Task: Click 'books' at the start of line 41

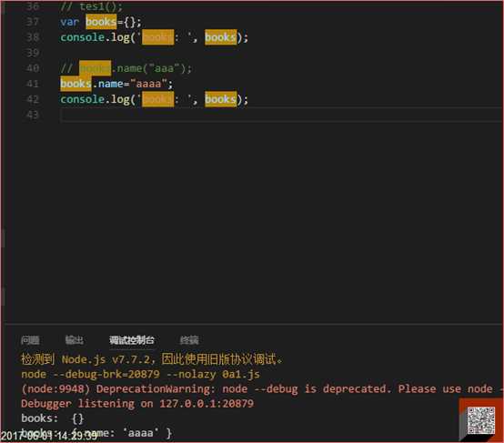Action: click(76, 84)
